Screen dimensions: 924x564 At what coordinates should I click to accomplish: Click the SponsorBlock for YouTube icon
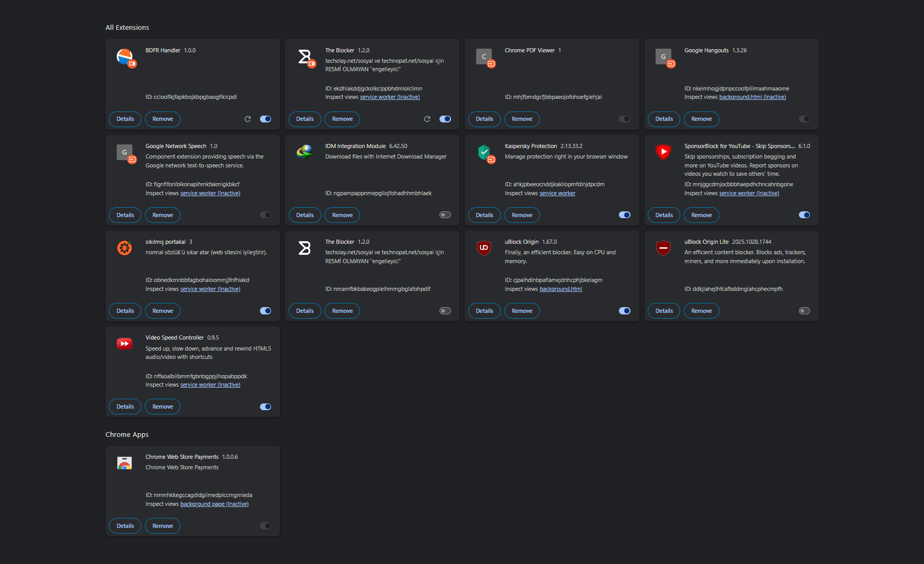pos(663,152)
